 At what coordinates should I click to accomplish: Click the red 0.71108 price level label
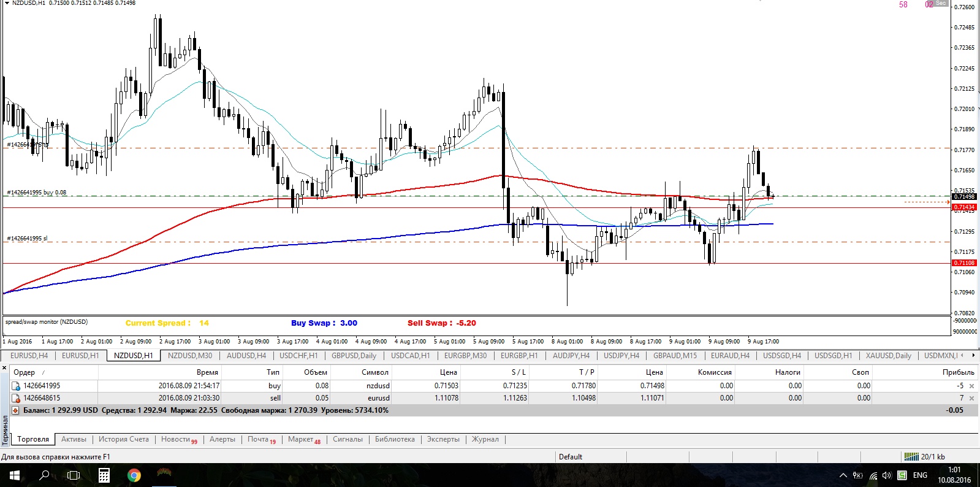[x=965, y=263]
